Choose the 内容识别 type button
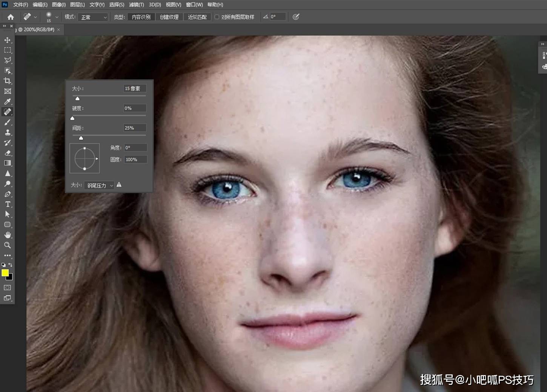The height and width of the screenshot is (392, 547). click(x=141, y=17)
